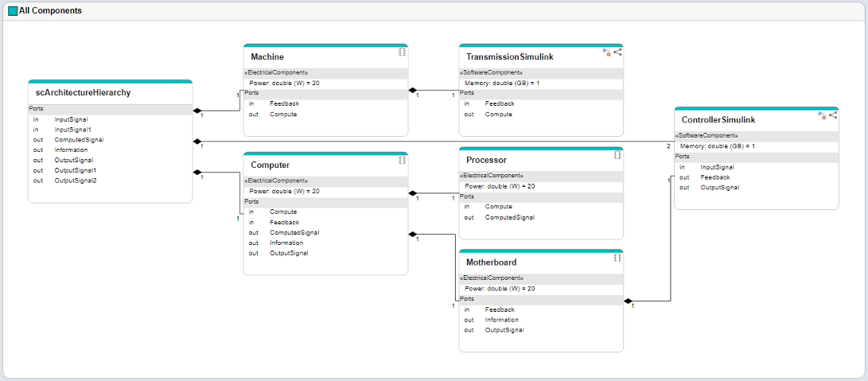868x381 pixels.
Task: Click the component chip icon on the Computer box
Action: coord(403,160)
